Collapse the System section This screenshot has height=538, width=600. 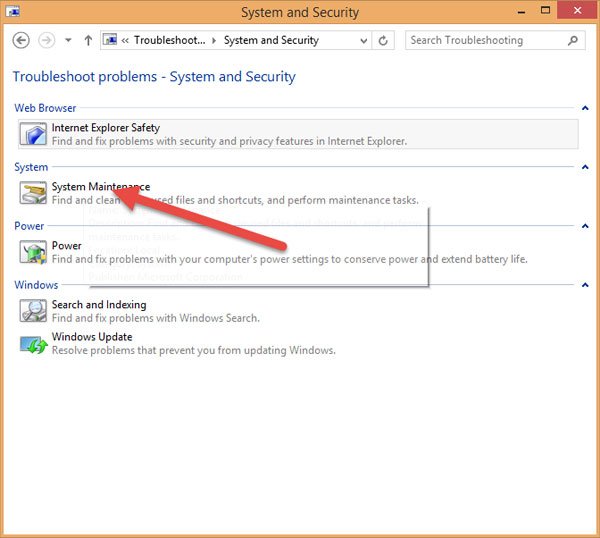click(x=585, y=167)
